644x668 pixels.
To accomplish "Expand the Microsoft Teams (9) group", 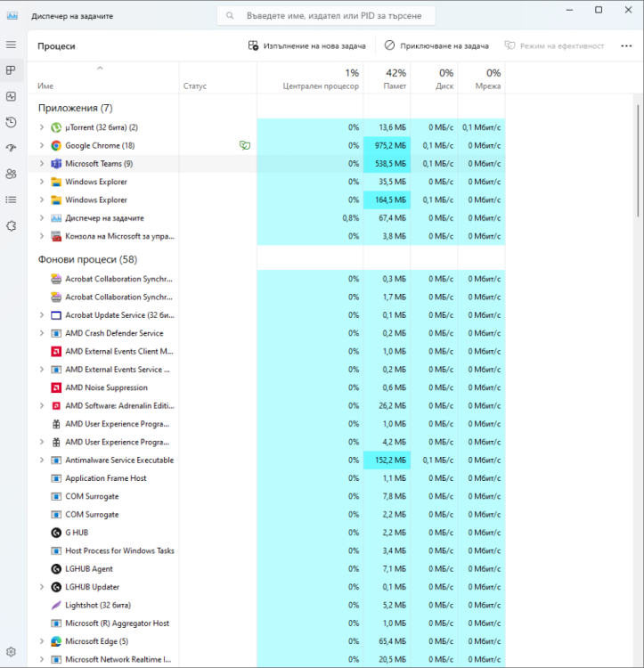I will (42, 164).
